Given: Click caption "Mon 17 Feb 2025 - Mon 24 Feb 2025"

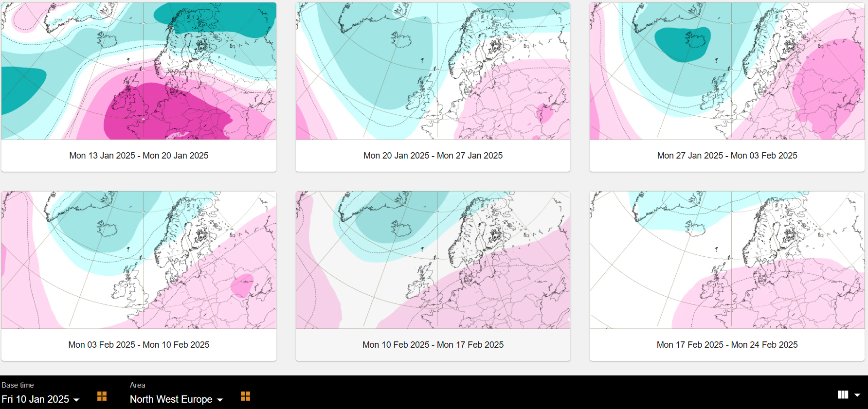Looking at the screenshot, I should point(727,345).
